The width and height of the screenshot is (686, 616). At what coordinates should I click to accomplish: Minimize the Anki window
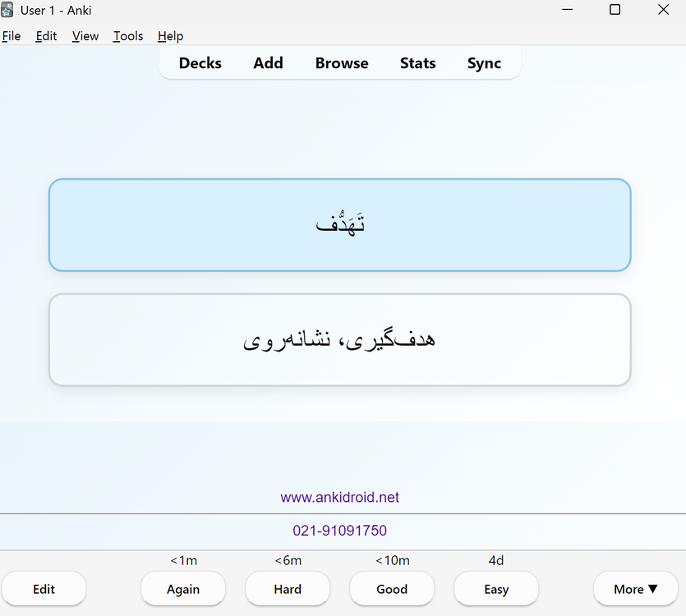568,10
